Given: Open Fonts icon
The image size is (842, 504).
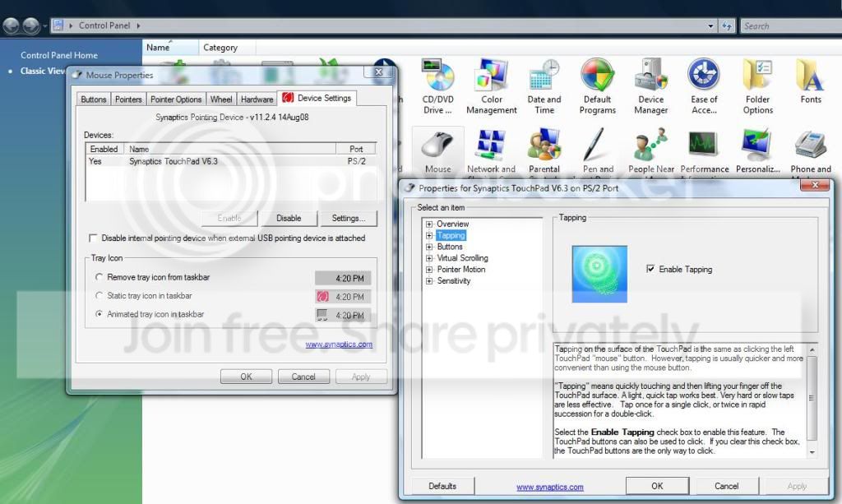Looking at the screenshot, I should (810, 81).
